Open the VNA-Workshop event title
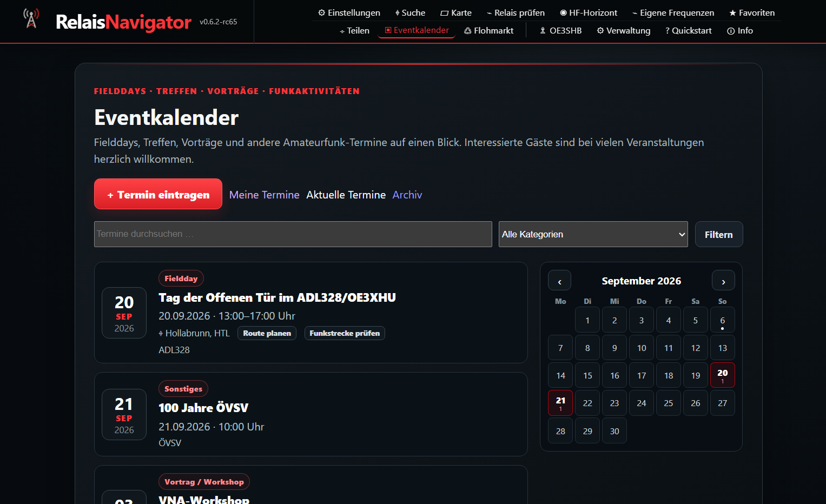The height and width of the screenshot is (504, 826). tap(204, 499)
